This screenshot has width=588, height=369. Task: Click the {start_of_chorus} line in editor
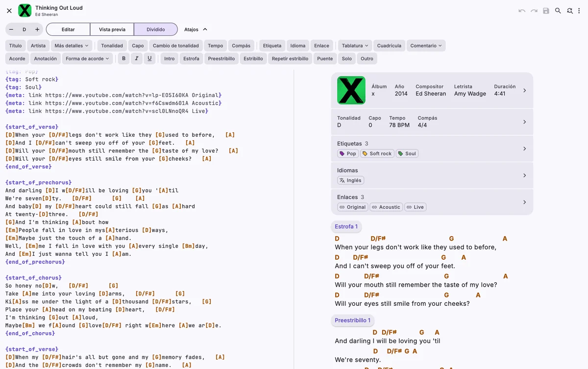(x=34, y=278)
